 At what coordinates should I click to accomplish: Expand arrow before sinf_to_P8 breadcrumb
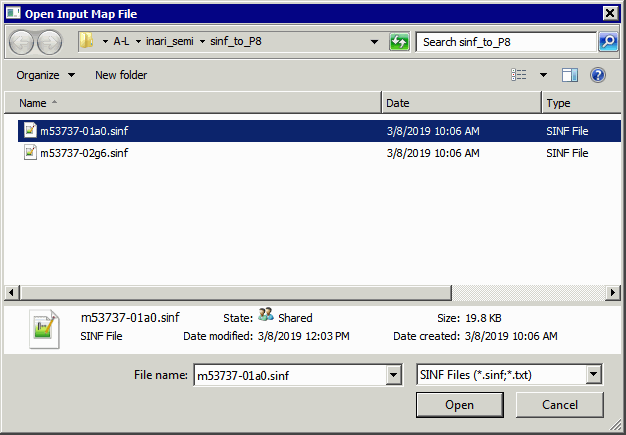click(202, 42)
